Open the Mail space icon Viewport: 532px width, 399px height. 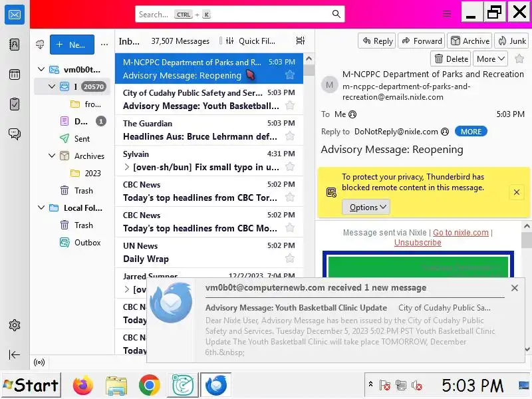click(15, 15)
